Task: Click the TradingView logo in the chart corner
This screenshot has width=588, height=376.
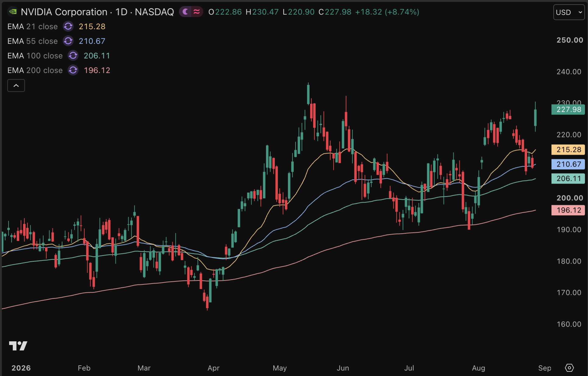Action: pyautogui.click(x=18, y=346)
